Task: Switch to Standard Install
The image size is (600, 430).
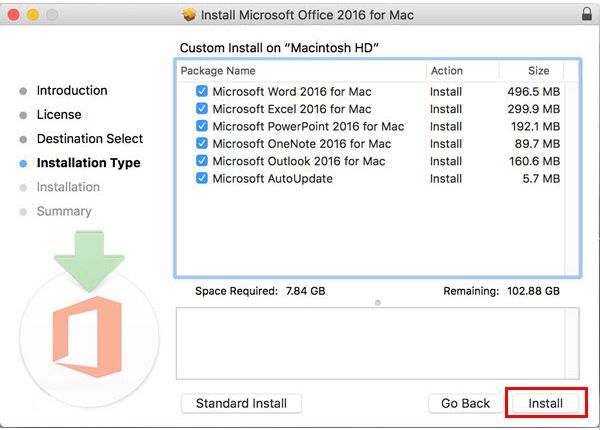Action: pyautogui.click(x=241, y=403)
